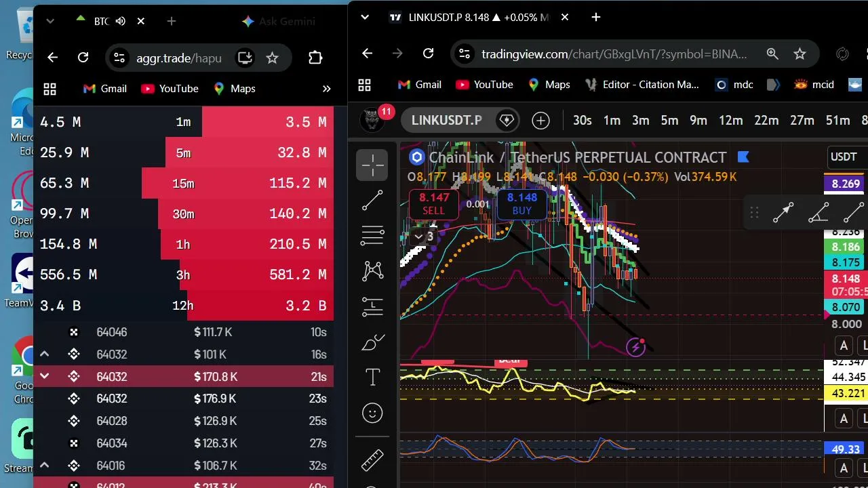Click the install app icon in aggr.trade address bar
The height and width of the screenshot is (488, 868).
point(245,58)
